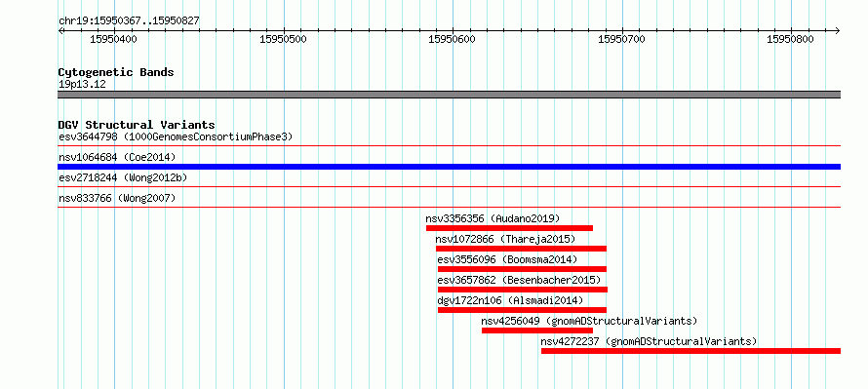Select the esv3556096 (Boomsma2014) red bar
The image size is (868, 389).
point(522,269)
